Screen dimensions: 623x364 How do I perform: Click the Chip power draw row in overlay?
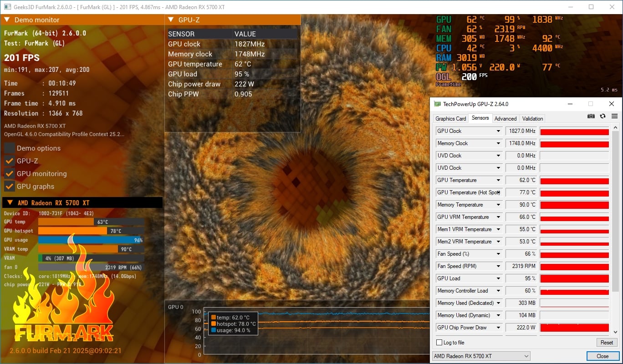(232, 84)
